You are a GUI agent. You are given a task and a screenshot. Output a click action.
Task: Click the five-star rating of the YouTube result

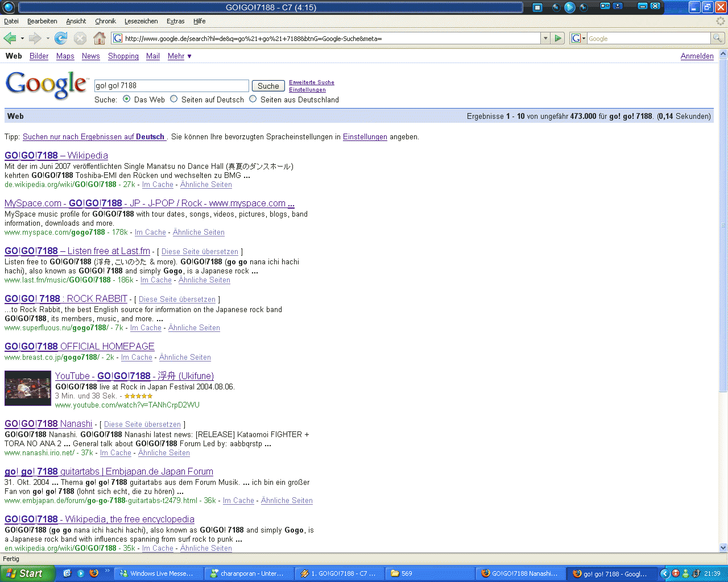tap(138, 396)
